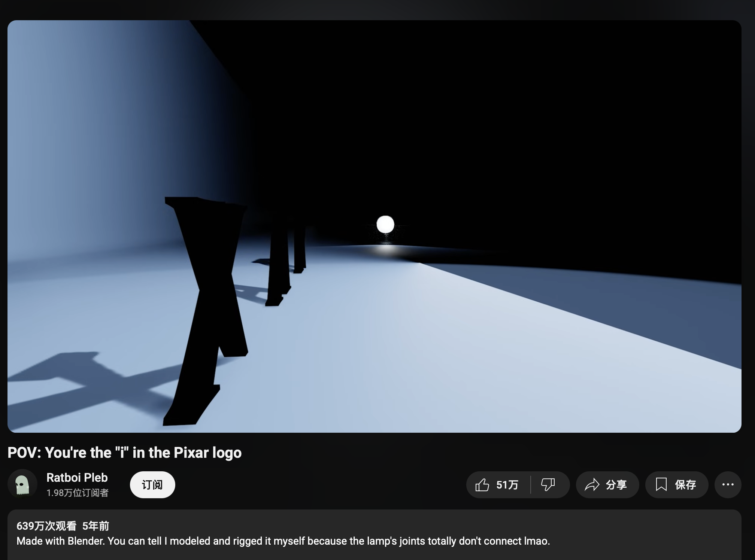Click the share arrow icon
This screenshot has width=755, height=560.
592,485
